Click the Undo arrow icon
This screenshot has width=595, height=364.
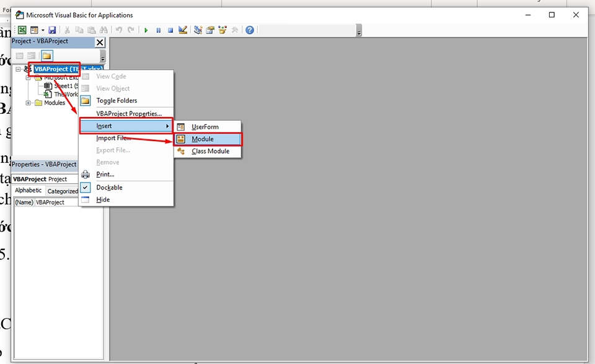click(x=119, y=30)
